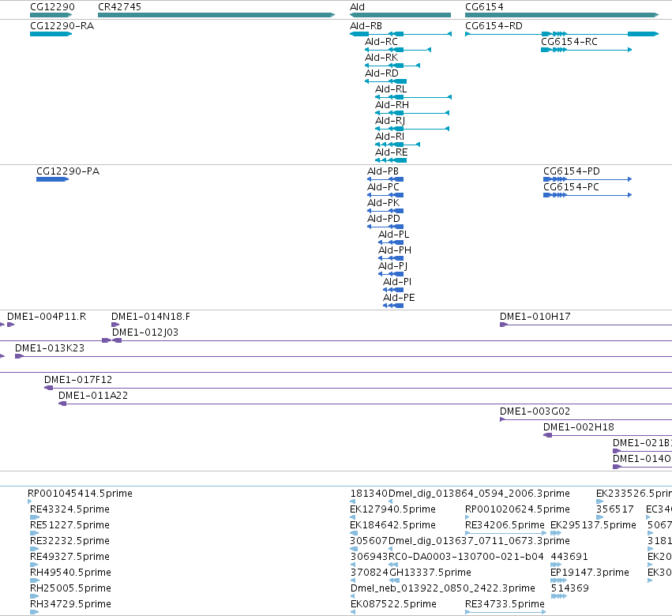Select the RE34206.5prime EST label
The width and height of the screenshot is (672, 616).
pyautogui.click(x=505, y=525)
